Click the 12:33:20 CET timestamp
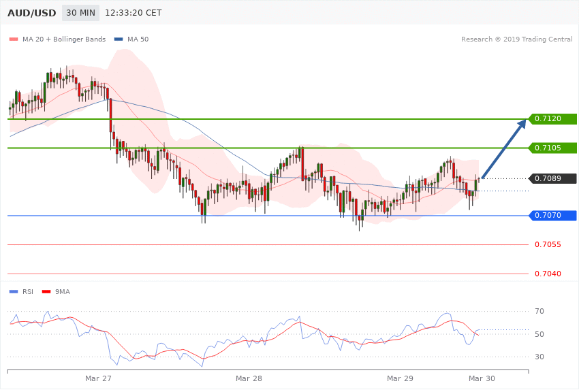 click(134, 13)
